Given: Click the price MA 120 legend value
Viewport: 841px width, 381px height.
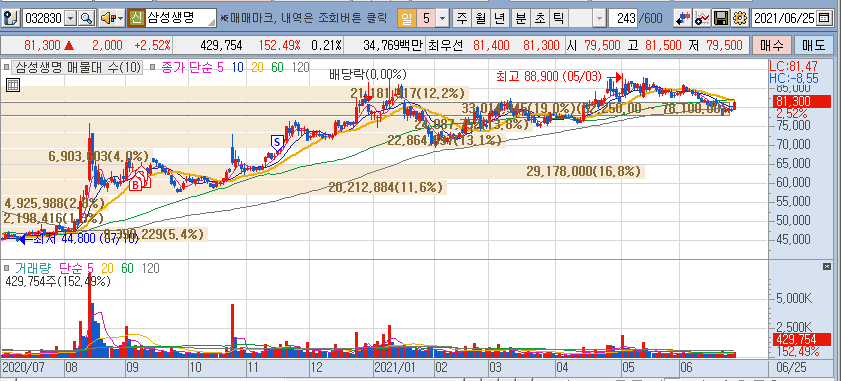Looking at the screenshot, I should (x=301, y=68).
